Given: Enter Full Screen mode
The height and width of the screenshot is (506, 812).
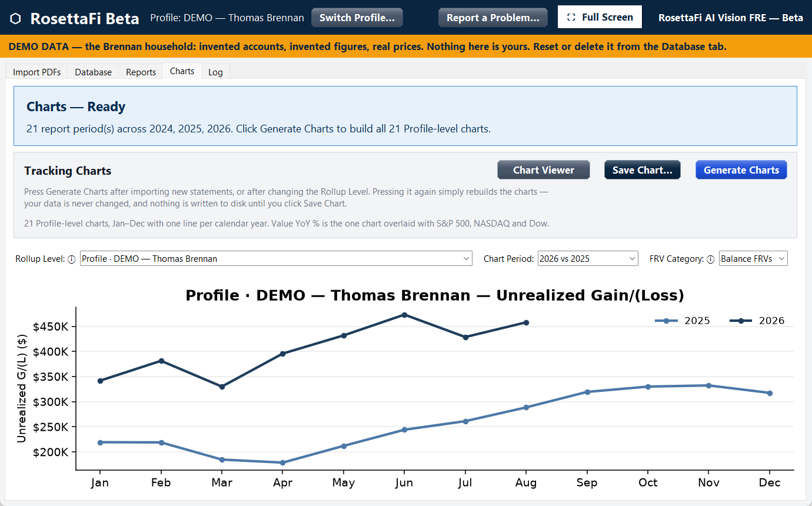Looking at the screenshot, I should pyautogui.click(x=600, y=17).
